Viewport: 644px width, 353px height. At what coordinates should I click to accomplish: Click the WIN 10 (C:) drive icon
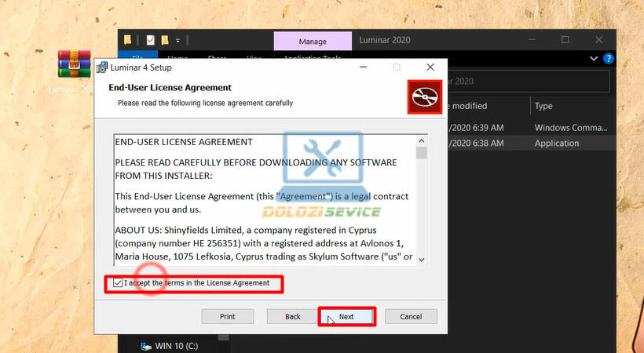point(145,345)
